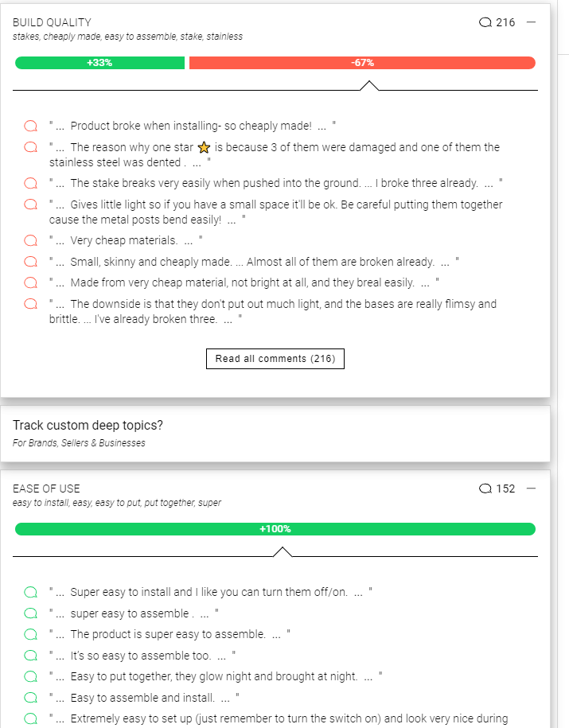Click the green bubble beside "It's so easy to assemble too"
The height and width of the screenshot is (728, 569).
(x=30, y=656)
